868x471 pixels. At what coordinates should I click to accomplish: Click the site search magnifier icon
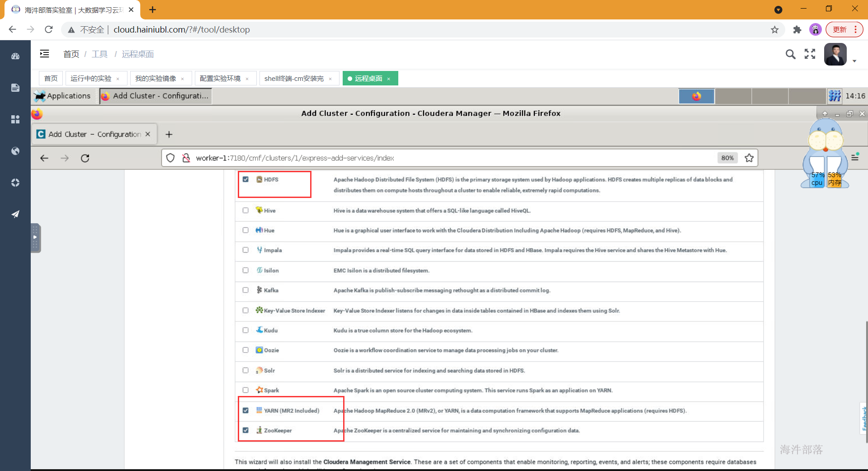pyautogui.click(x=790, y=54)
